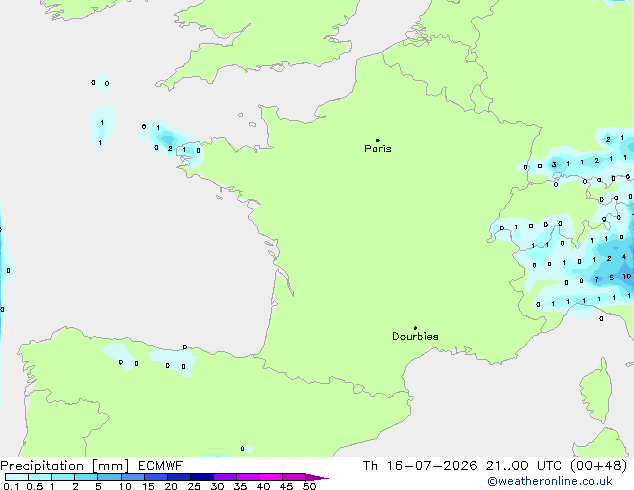Viewport: 634px width, 490px height.
Task: Click the Precipitation [mm] title text
Action: (65, 466)
